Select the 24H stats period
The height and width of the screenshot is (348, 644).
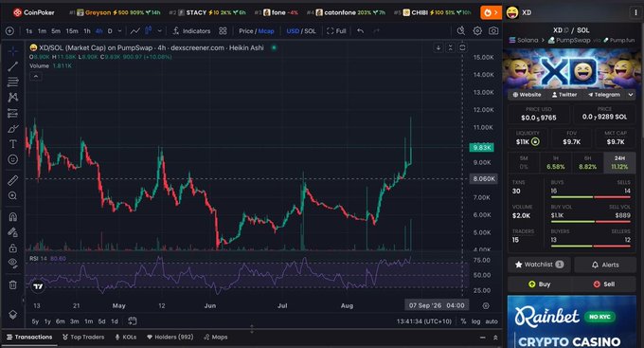coord(619,162)
